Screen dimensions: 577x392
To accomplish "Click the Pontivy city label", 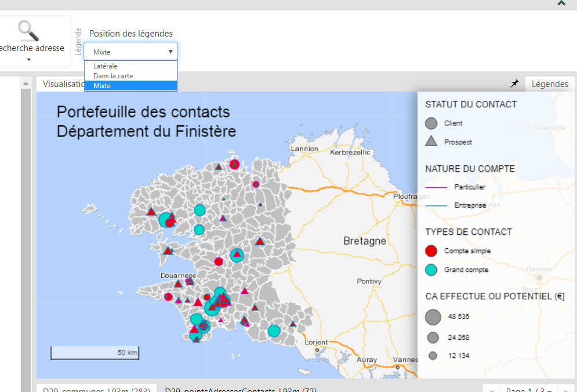I will tap(369, 281).
